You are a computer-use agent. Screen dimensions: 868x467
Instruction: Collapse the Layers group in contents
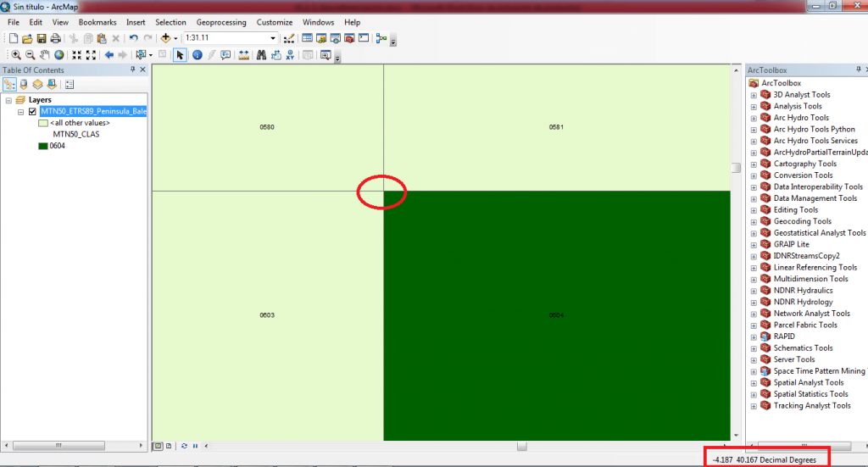[x=8, y=100]
